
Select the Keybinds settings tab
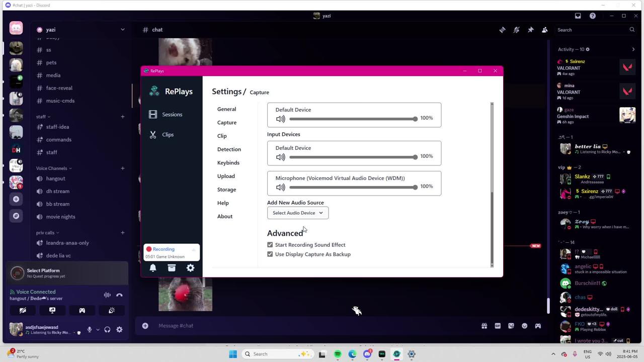[x=228, y=163]
